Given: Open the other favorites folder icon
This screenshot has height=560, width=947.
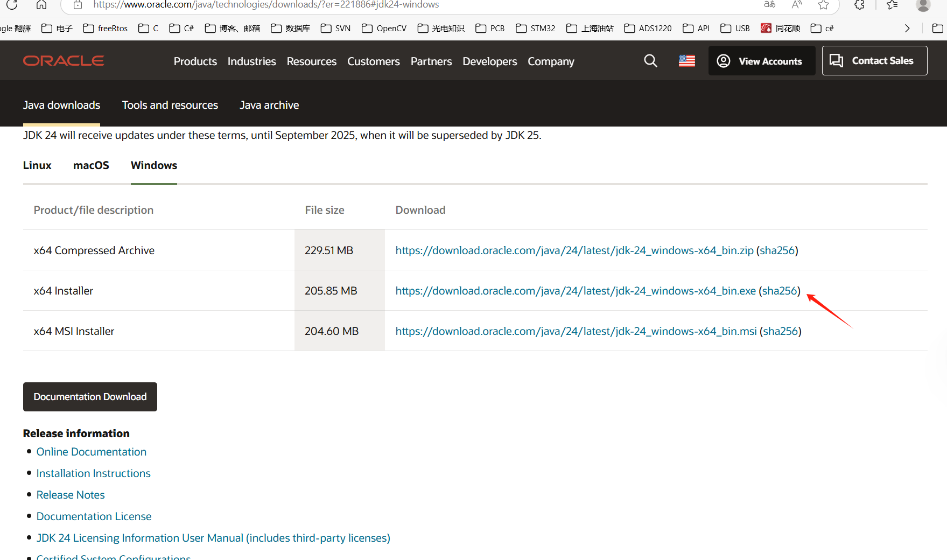Looking at the screenshot, I should coord(937,28).
